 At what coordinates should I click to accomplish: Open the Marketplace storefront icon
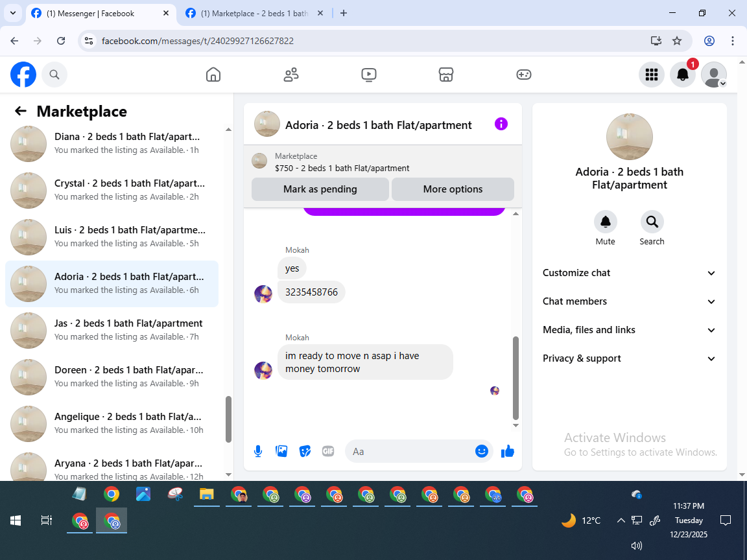[446, 75]
